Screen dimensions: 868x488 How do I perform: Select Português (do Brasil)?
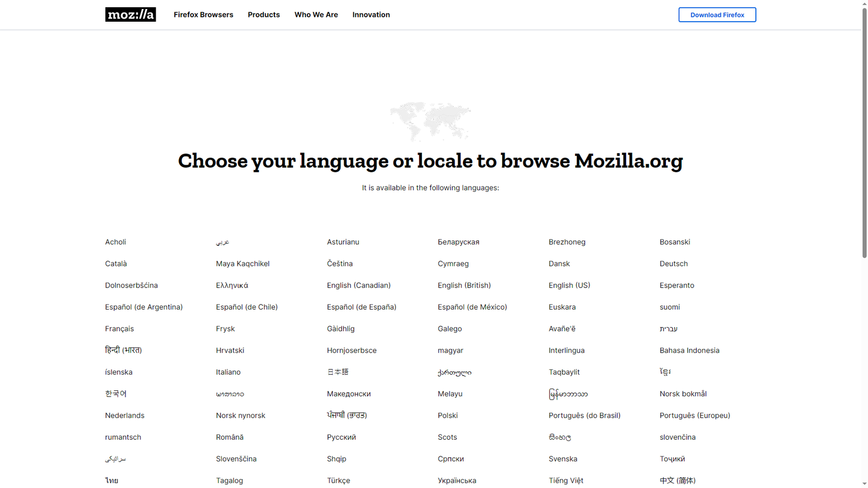click(x=584, y=415)
